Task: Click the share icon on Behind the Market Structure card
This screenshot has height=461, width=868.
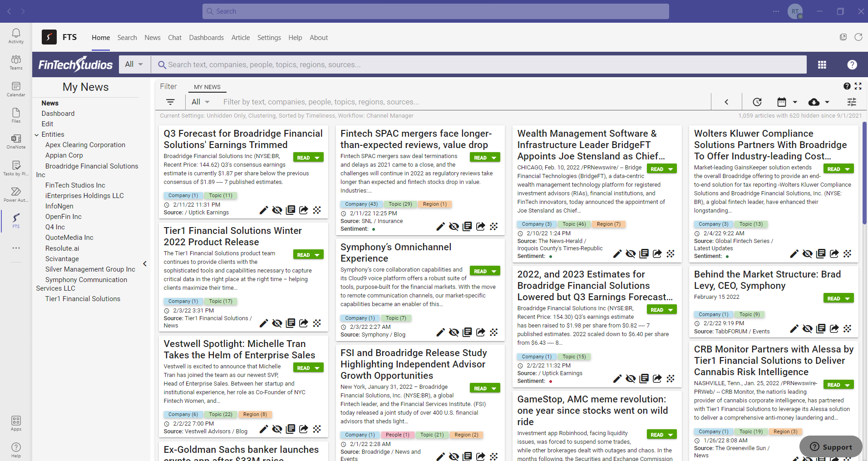Action: click(834, 328)
